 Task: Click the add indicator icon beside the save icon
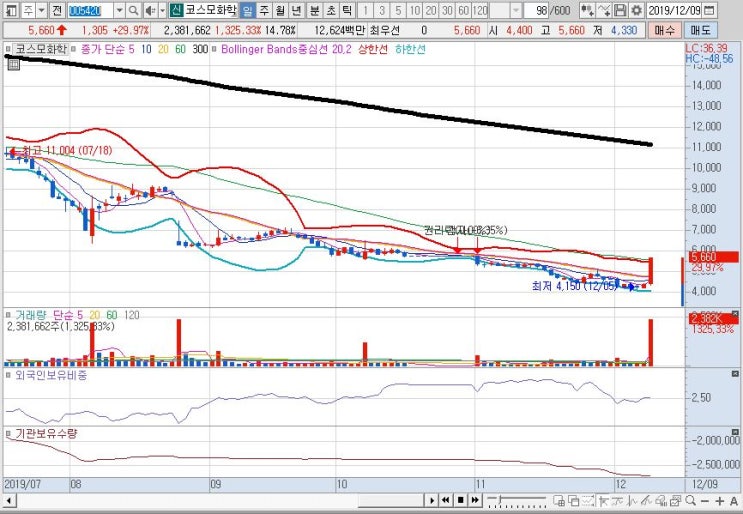pyautogui.click(x=604, y=10)
